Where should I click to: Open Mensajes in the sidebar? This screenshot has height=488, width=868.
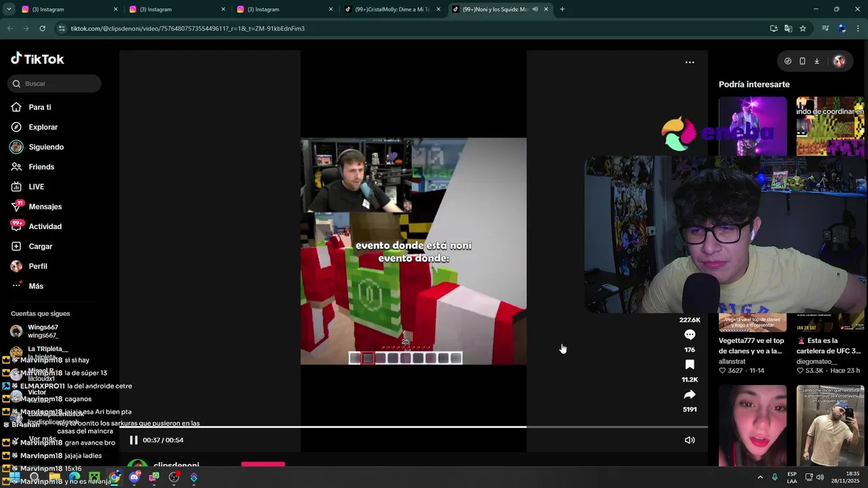click(45, 207)
